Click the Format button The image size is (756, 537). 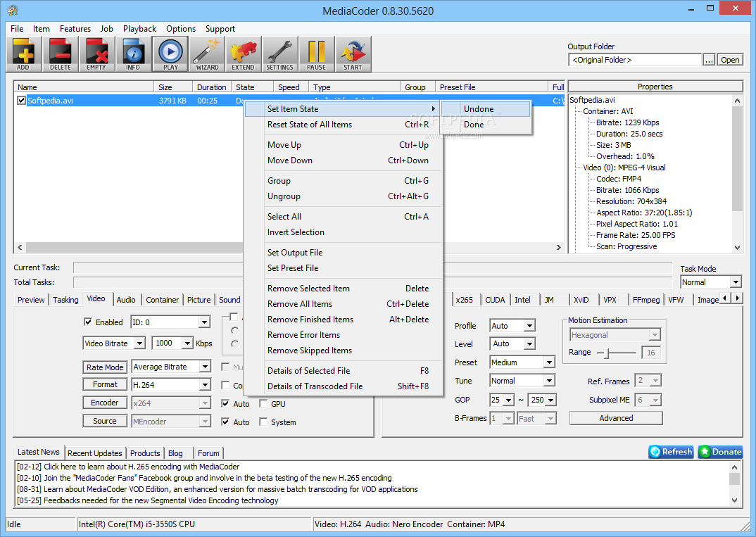[x=105, y=385]
